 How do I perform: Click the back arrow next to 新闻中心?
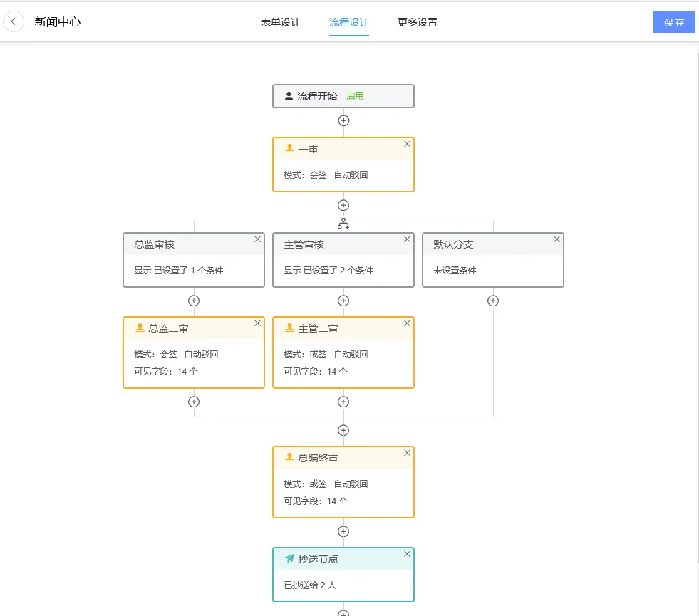point(14,21)
